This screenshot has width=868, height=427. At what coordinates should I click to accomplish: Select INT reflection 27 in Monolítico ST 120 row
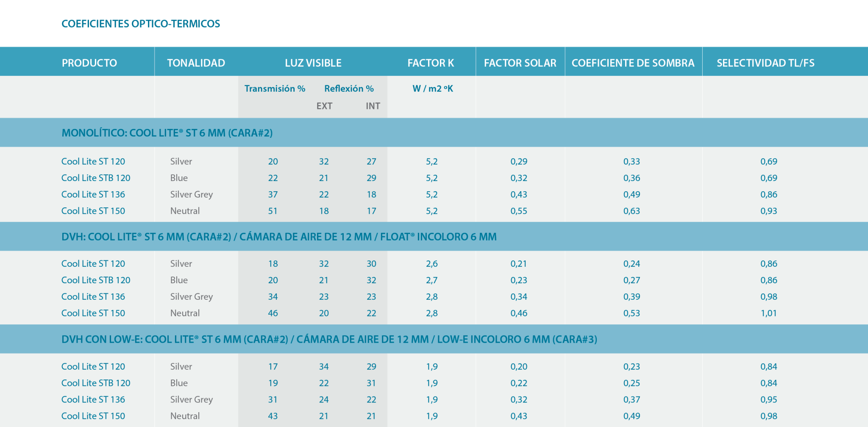(371, 162)
